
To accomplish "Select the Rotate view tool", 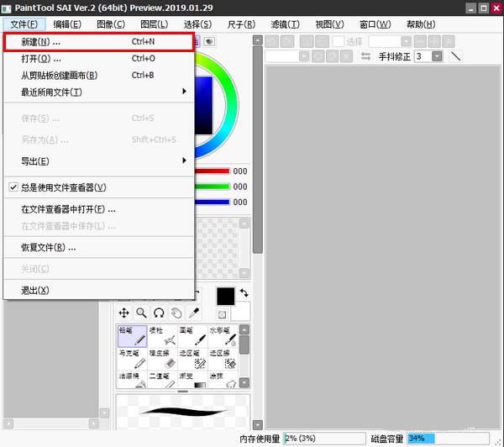I will 159,313.
